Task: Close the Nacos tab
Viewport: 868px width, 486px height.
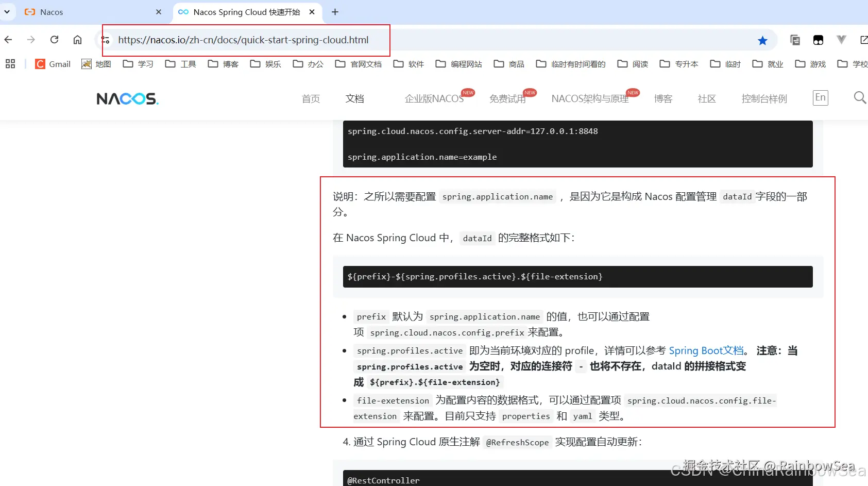Action: click(x=159, y=12)
